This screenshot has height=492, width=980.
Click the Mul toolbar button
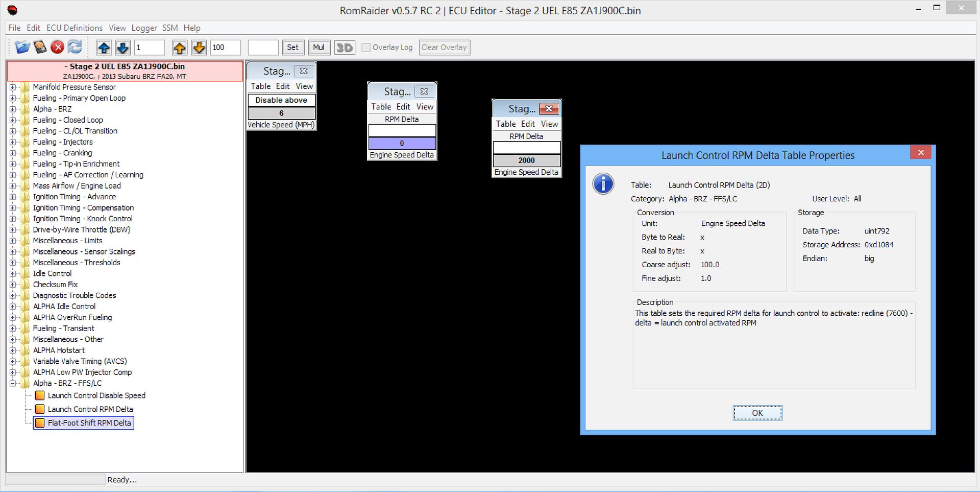(318, 48)
